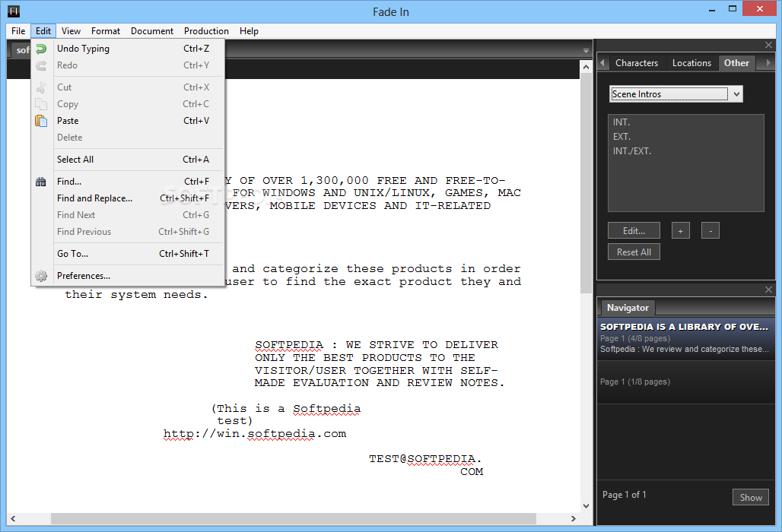This screenshot has height=532, width=782.
Task: Click the Fade In app icon in the title bar
Action: point(14,11)
